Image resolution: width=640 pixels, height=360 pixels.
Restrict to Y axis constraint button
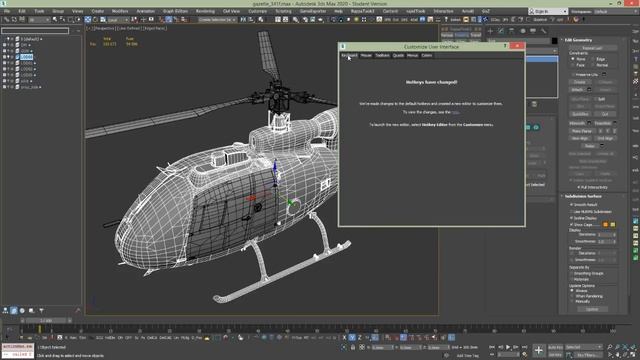[x=352, y=338]
